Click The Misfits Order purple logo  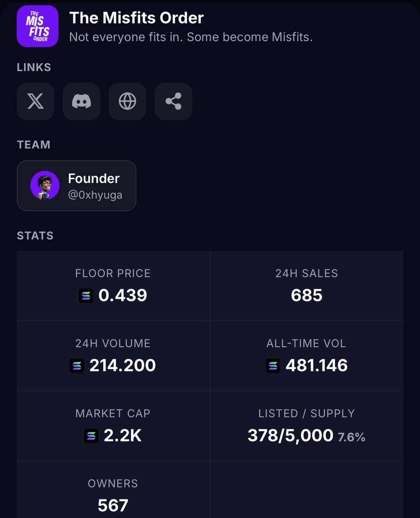click(38, 26)
